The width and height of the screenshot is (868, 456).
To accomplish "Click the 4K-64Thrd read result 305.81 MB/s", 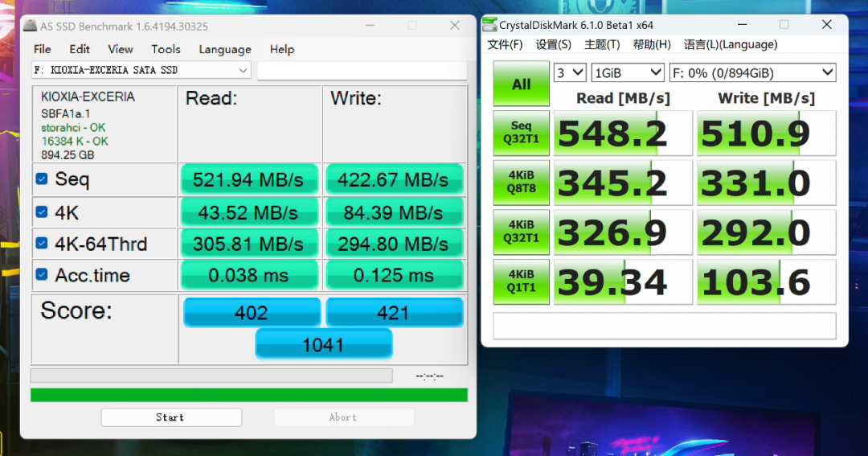I will [250, 244].
